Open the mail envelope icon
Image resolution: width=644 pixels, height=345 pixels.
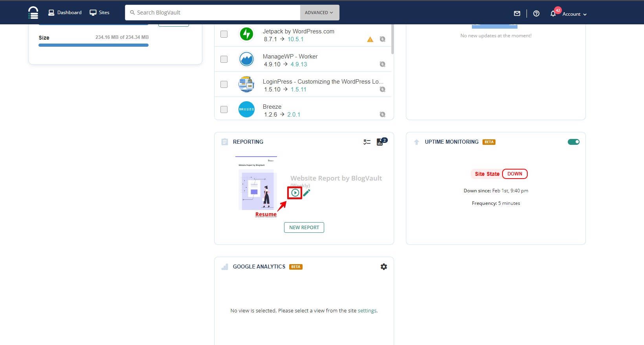point(517,13)
